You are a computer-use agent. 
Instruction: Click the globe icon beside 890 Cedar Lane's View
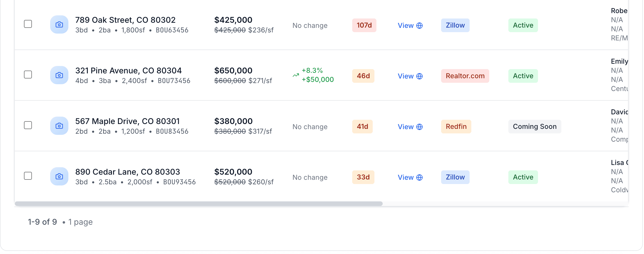(x=419, y=177)
